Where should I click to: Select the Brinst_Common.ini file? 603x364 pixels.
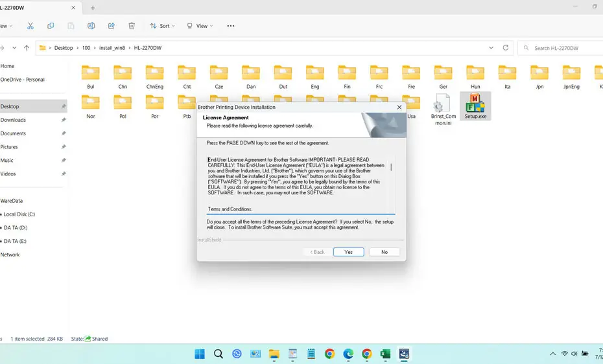[x=443, y=110]
